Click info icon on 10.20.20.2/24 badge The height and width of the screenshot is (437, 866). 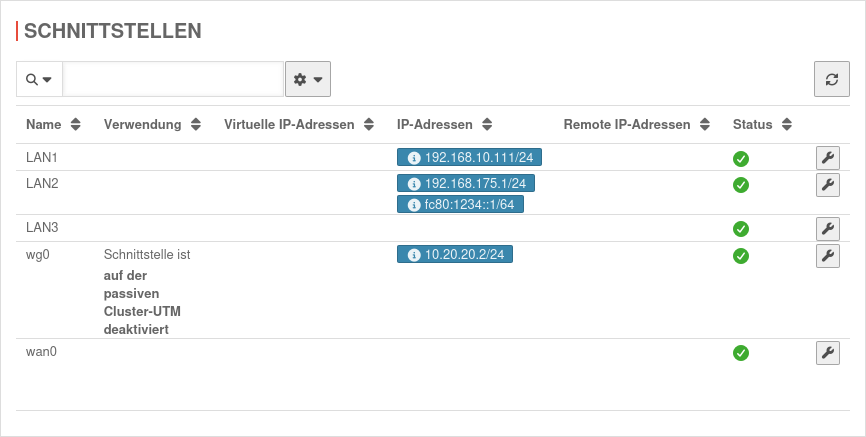click(414, 255)
